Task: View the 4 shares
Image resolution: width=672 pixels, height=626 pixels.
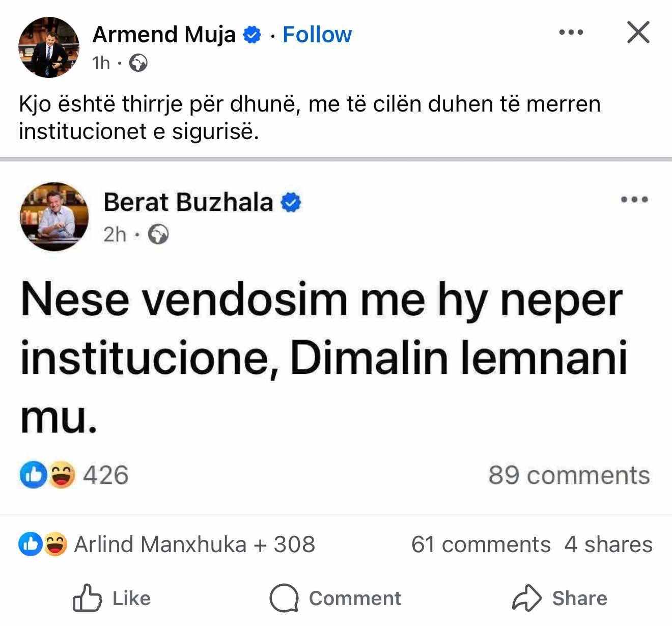Action: point(608,545)
